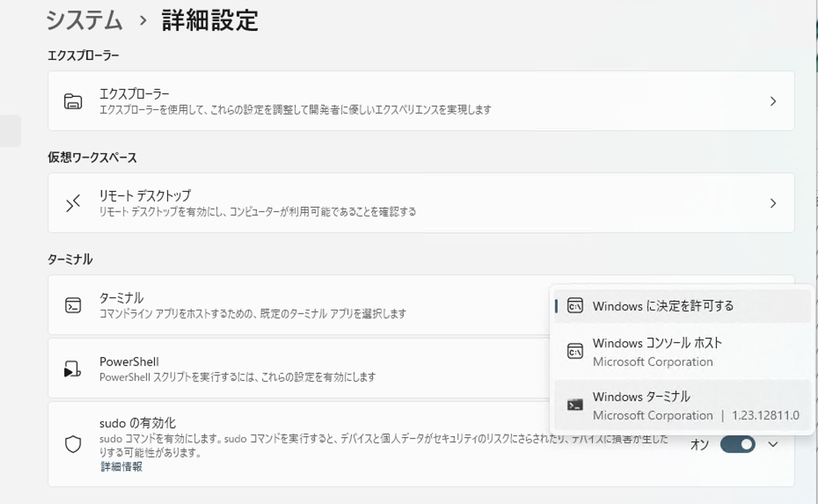
Task: Click the PowerShell icon
Action: point(73,369)
